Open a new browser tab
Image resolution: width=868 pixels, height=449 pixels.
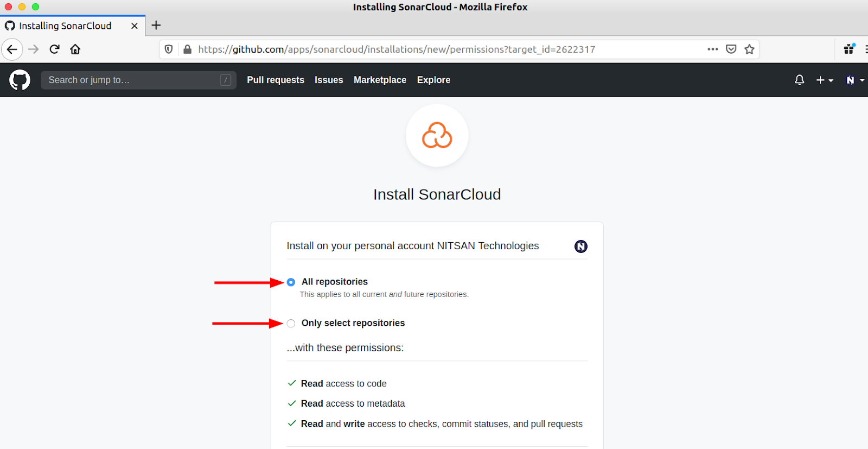[x=156, y=25]
